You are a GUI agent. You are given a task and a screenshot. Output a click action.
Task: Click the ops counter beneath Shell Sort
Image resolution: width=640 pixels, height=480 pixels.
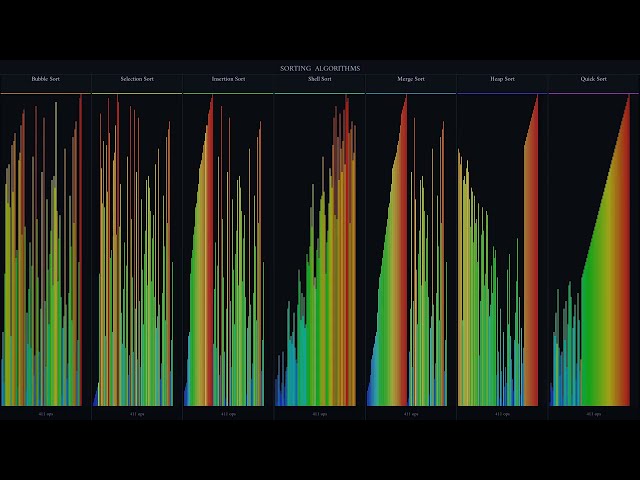320,414
